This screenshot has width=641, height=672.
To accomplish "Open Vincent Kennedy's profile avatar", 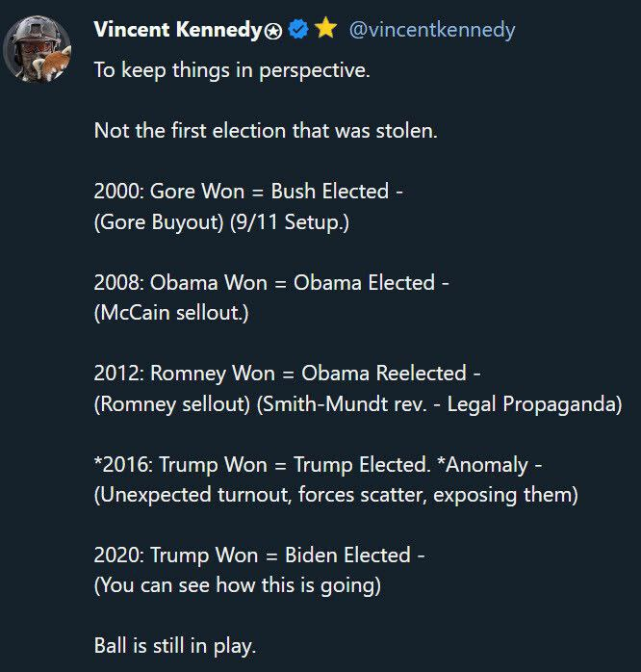I will point(38,50).
